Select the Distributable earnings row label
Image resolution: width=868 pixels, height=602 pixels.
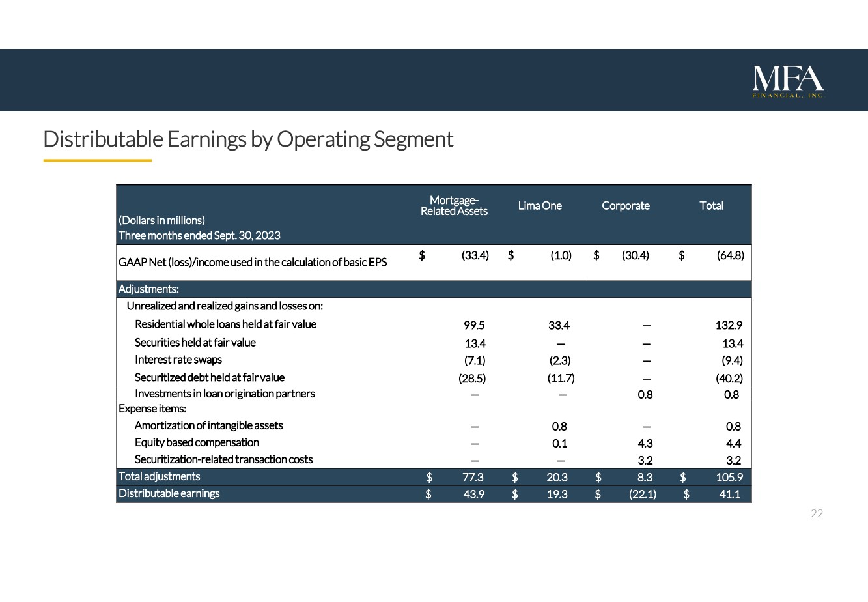click(x=169, y=494)
